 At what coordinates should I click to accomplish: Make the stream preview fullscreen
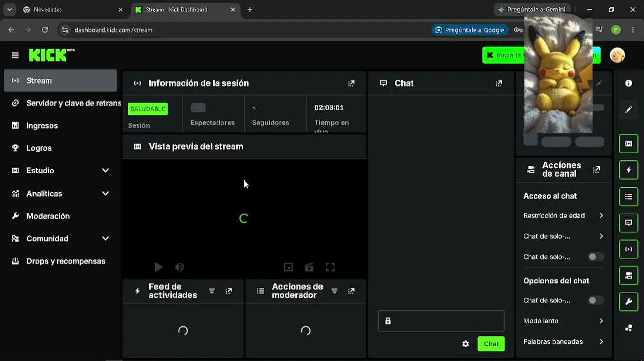click(330, 267)
